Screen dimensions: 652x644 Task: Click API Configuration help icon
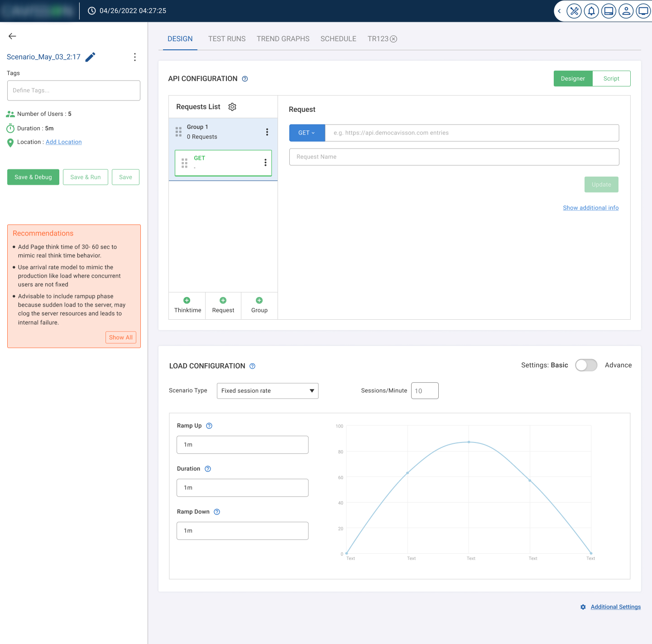pos(245,79)
